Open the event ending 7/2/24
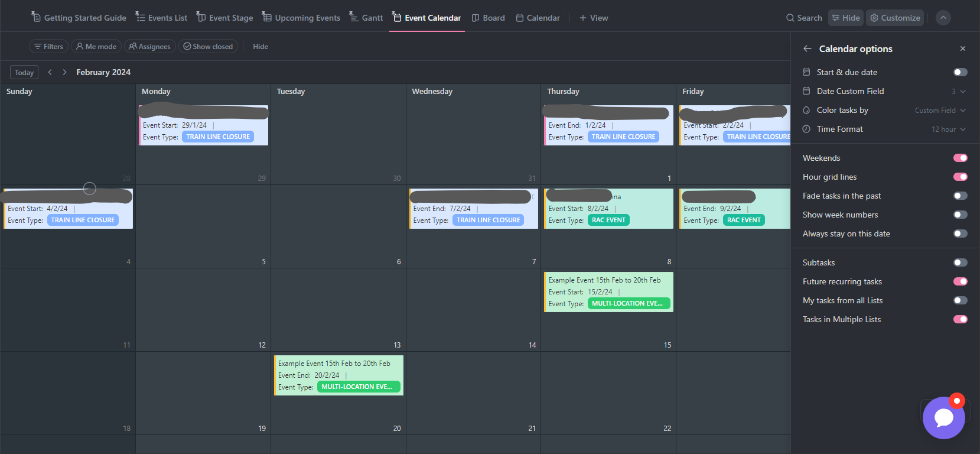The width and height of the screenshot is (980, 454). 474,209
